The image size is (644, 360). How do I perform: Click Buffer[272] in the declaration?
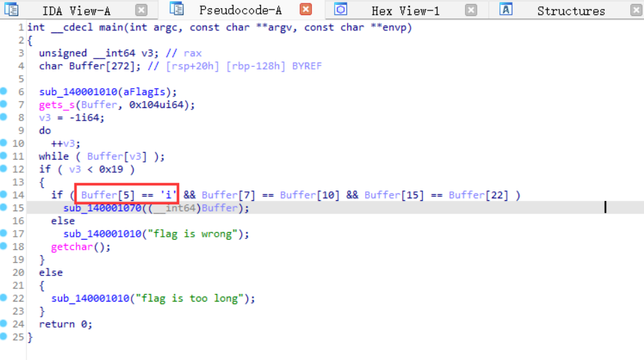102,66
